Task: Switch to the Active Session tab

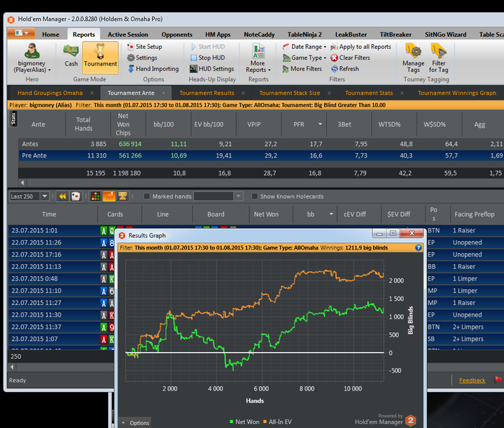Action: tap(127, 35)
